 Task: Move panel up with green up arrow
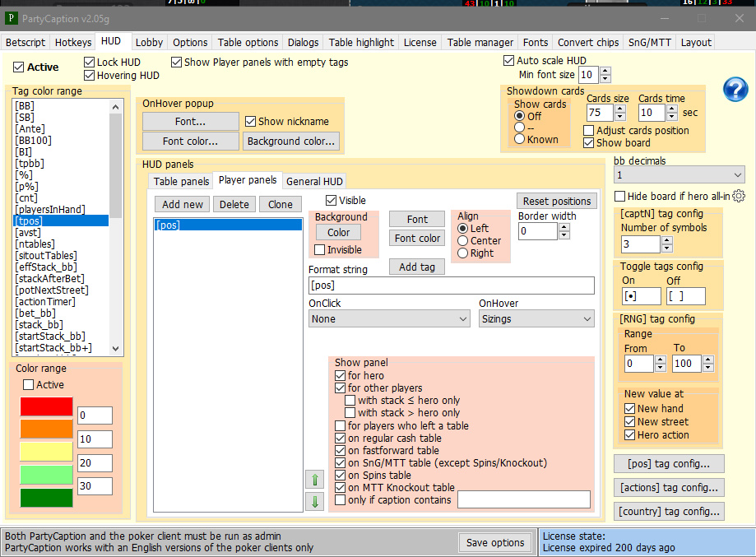point(316,479)
